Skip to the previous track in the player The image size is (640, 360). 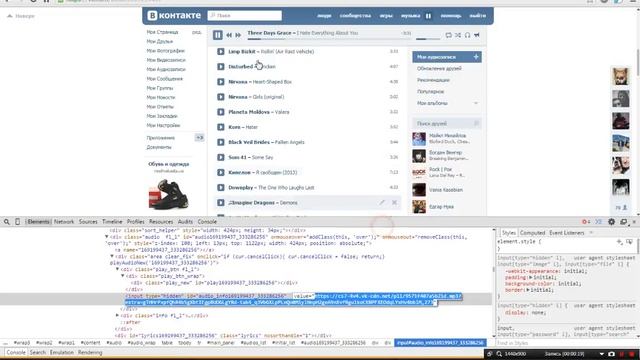(x=229, y=35)
